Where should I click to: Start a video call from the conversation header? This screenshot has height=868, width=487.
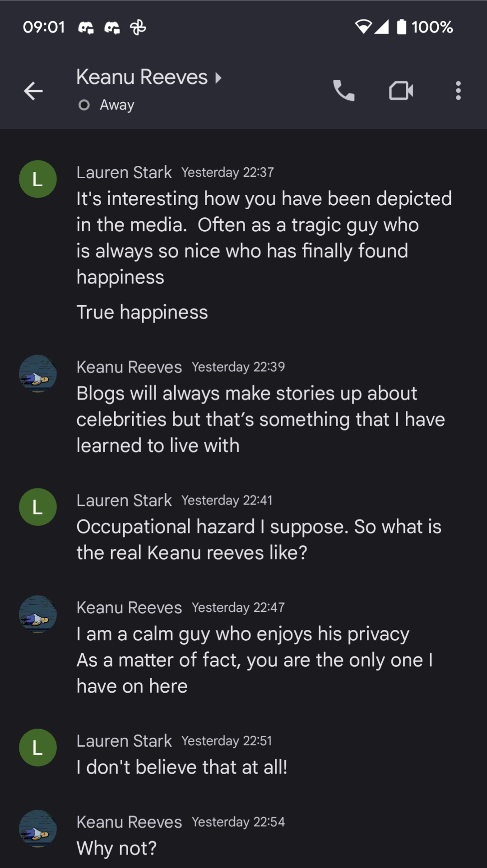401,90
